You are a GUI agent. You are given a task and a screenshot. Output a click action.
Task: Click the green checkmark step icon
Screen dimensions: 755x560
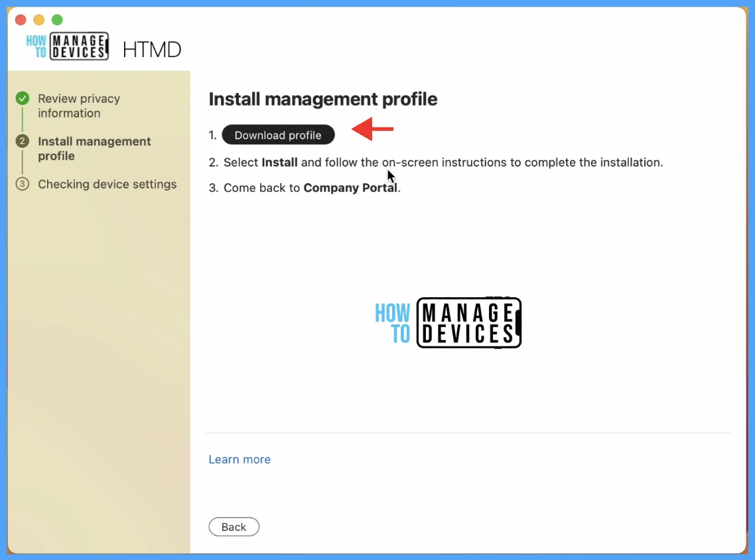point(22,98)
